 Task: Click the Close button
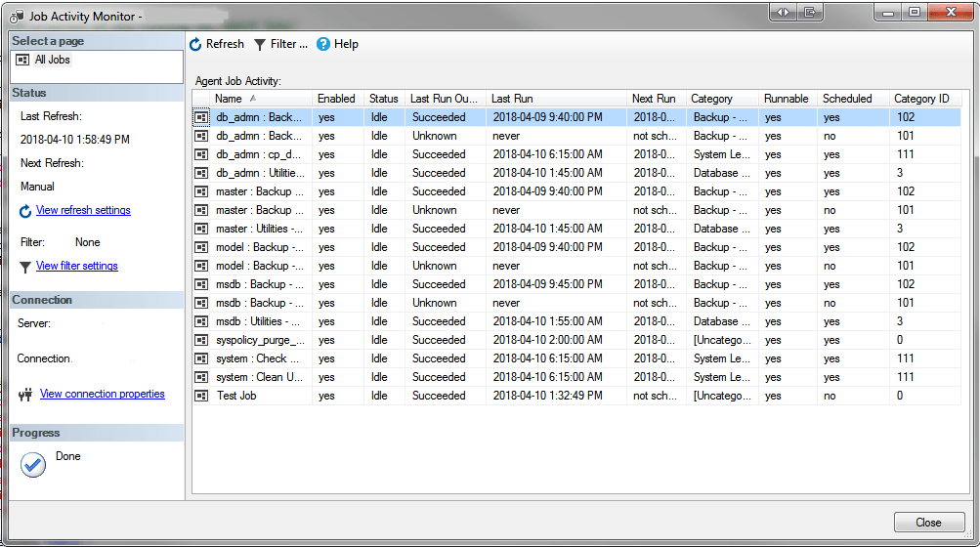click(929, 522)
